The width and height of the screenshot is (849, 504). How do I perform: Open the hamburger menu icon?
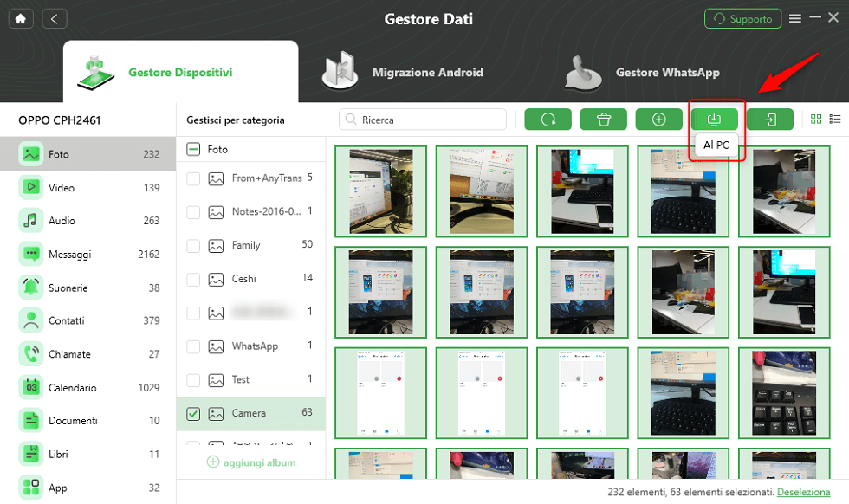795,18
